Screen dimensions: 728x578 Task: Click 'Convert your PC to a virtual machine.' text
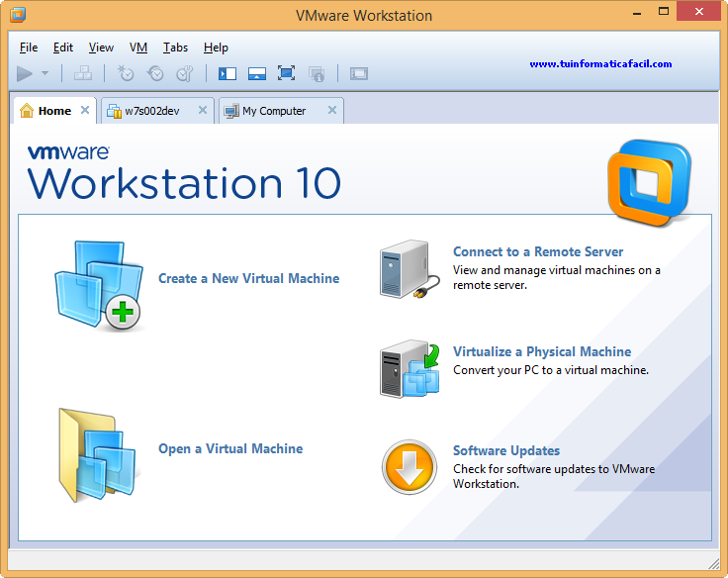point(551,370)
